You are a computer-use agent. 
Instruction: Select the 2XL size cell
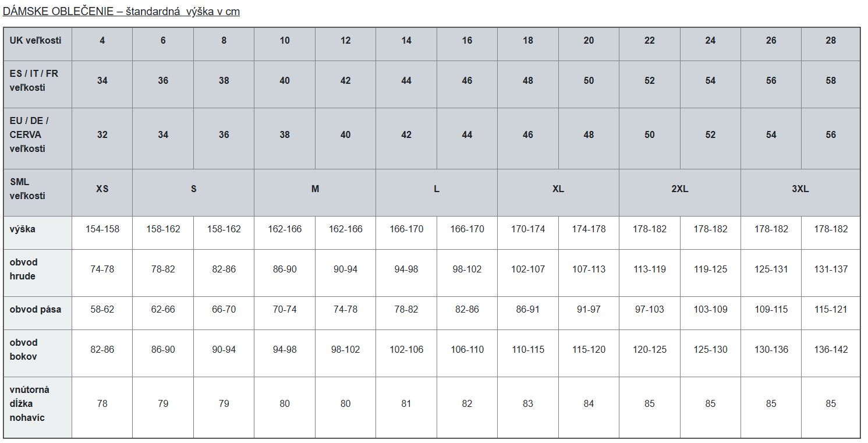pos(679,193)
